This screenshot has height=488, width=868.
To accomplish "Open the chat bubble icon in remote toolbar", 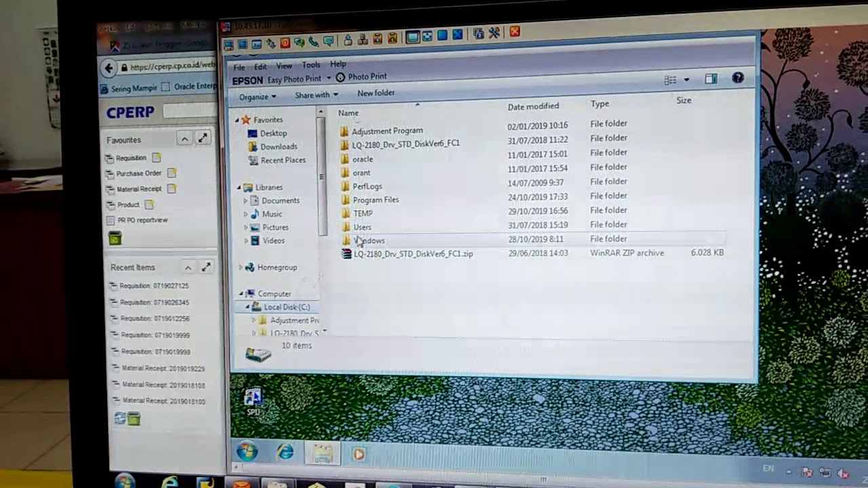I will (329, 41).
